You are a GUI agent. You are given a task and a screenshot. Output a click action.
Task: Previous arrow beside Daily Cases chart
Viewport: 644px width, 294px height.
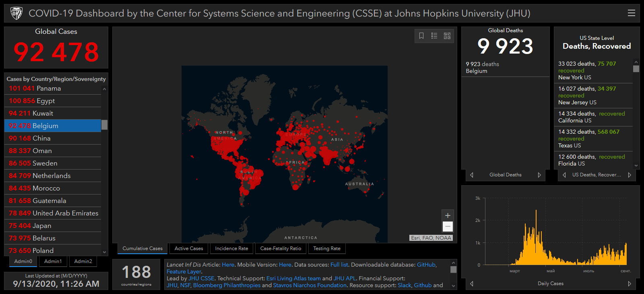[472, 284]
